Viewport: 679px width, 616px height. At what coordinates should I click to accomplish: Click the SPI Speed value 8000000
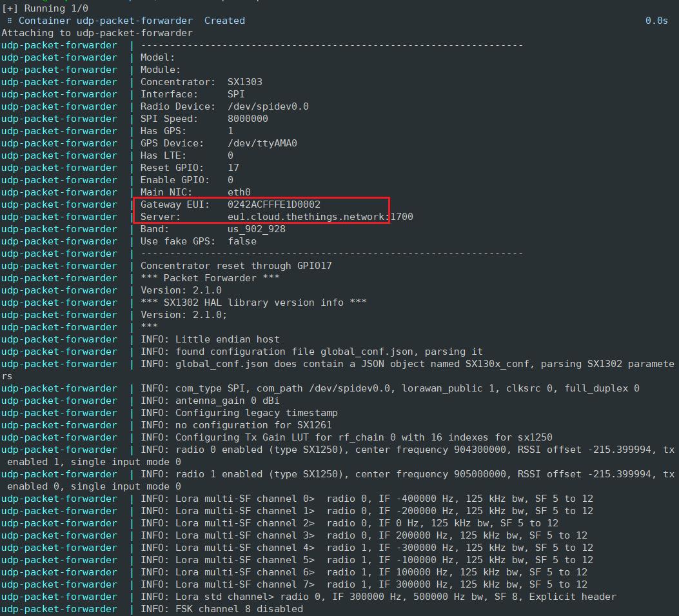[248, 119]
